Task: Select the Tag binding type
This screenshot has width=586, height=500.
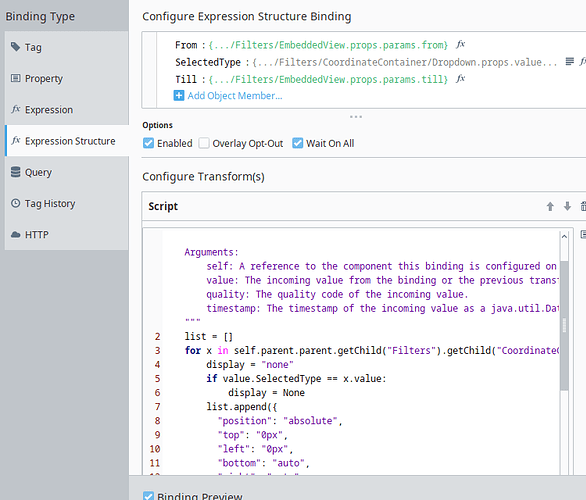Action: pos(67,47)
